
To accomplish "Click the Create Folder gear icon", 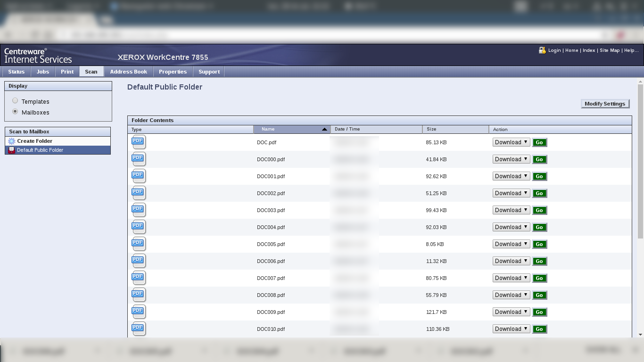I will tap(12, 141).
